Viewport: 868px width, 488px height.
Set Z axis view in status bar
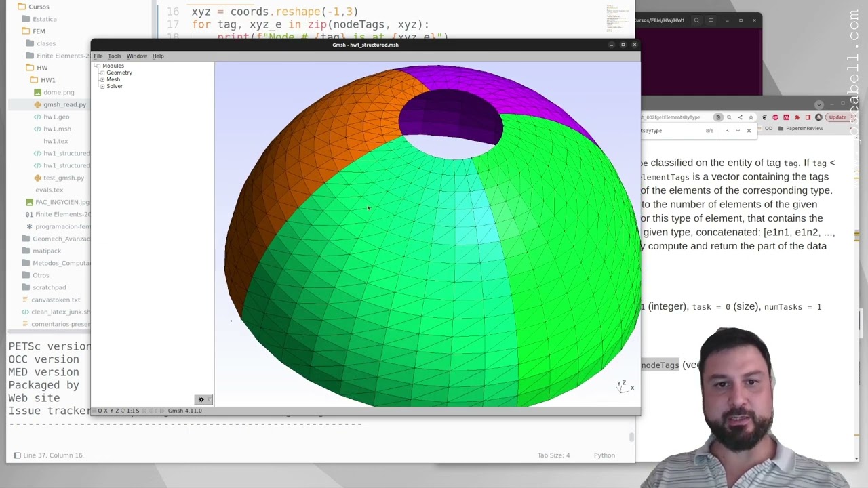click(x=117, y=411)
